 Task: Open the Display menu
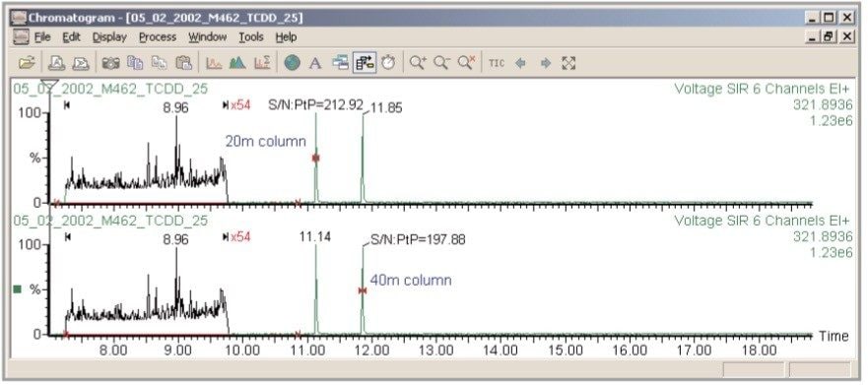click(x=109, y=37)
